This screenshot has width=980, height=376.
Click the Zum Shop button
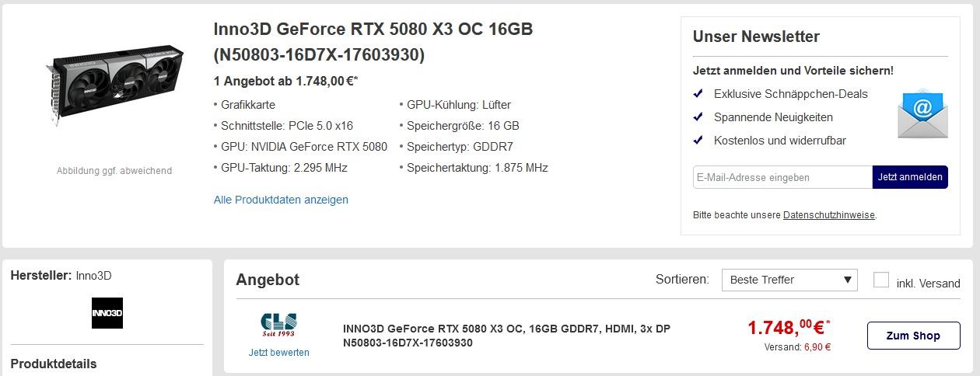click(x=913, y=336)
